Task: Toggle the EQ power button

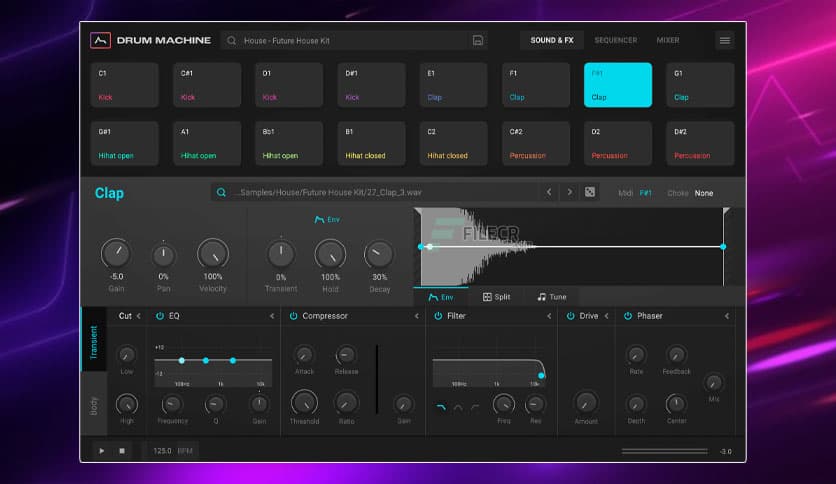Action: click(x=159, y=316)
